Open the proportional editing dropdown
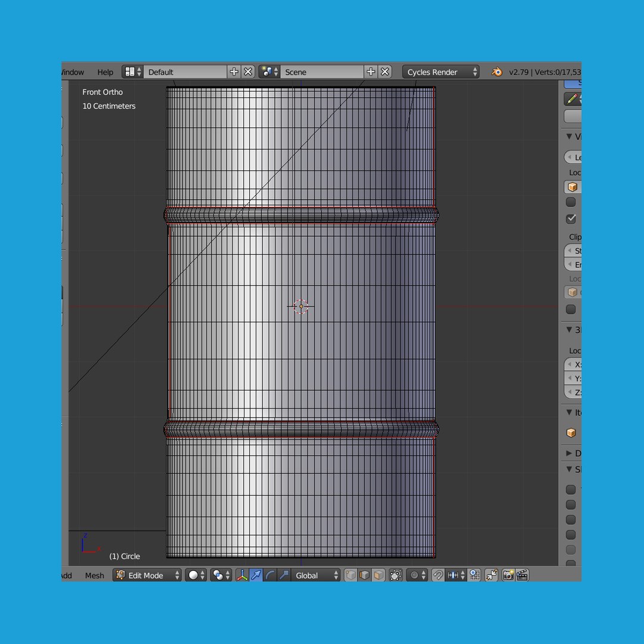The image size is (644, 644). (417, 575)
